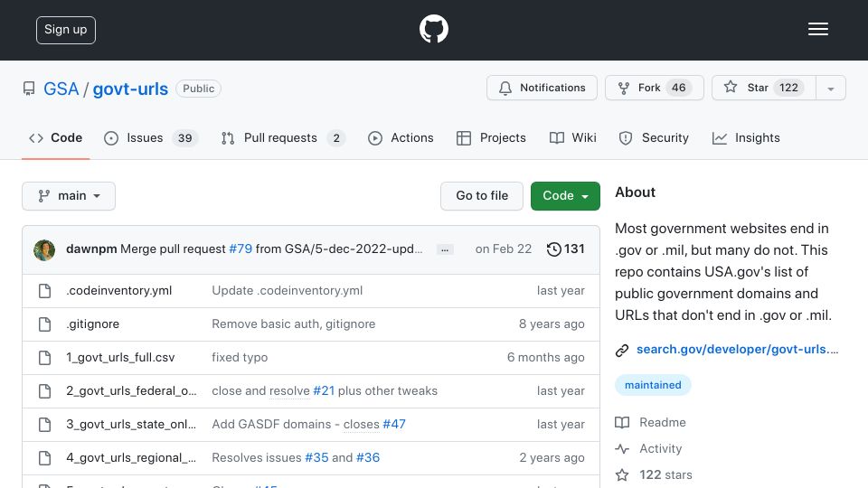Screen dimensions: 868x488
Task: Switch to the Code tab
Action: [x=55, y=138]
